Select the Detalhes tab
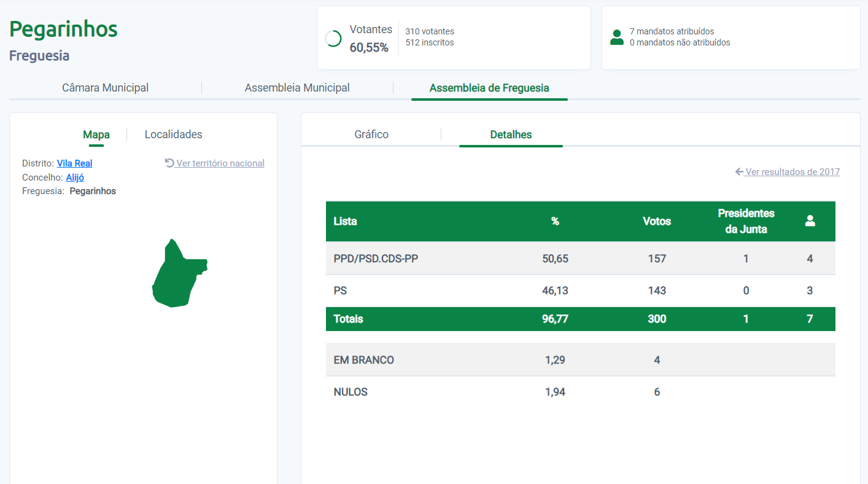The width and height of the screenshot is (868, 484). point(511,135)
